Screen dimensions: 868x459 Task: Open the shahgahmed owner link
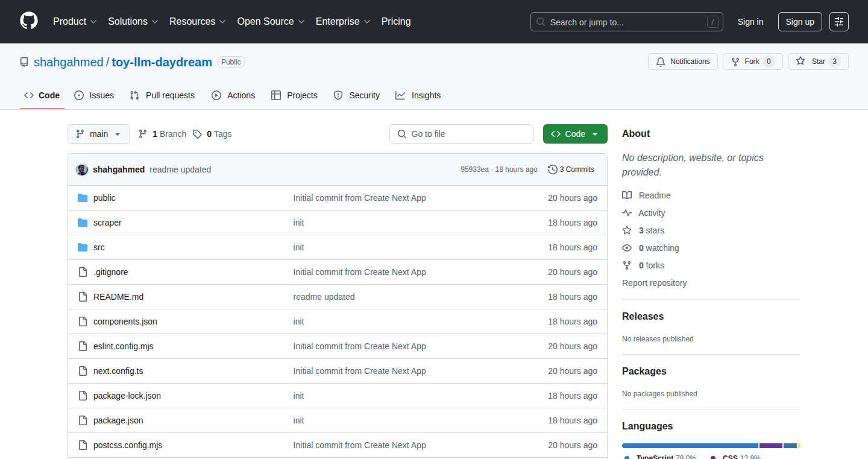(x=69, y=62)
